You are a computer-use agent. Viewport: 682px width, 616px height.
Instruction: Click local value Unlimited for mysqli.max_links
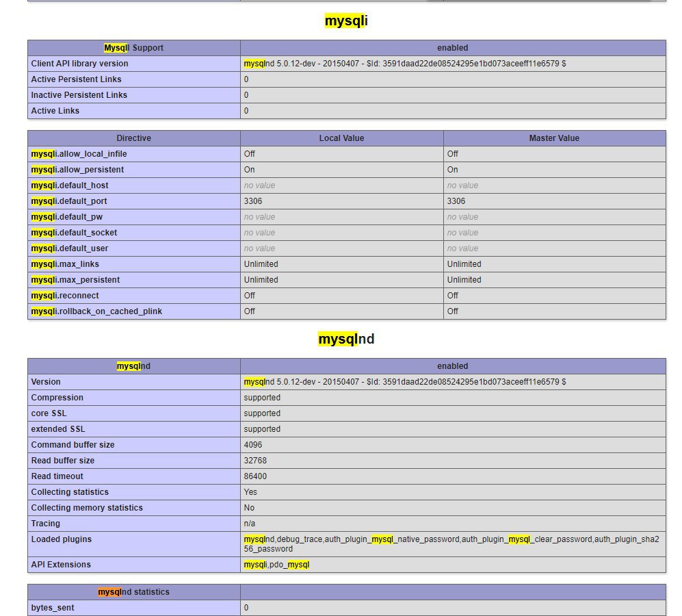[x=261, y=264]
